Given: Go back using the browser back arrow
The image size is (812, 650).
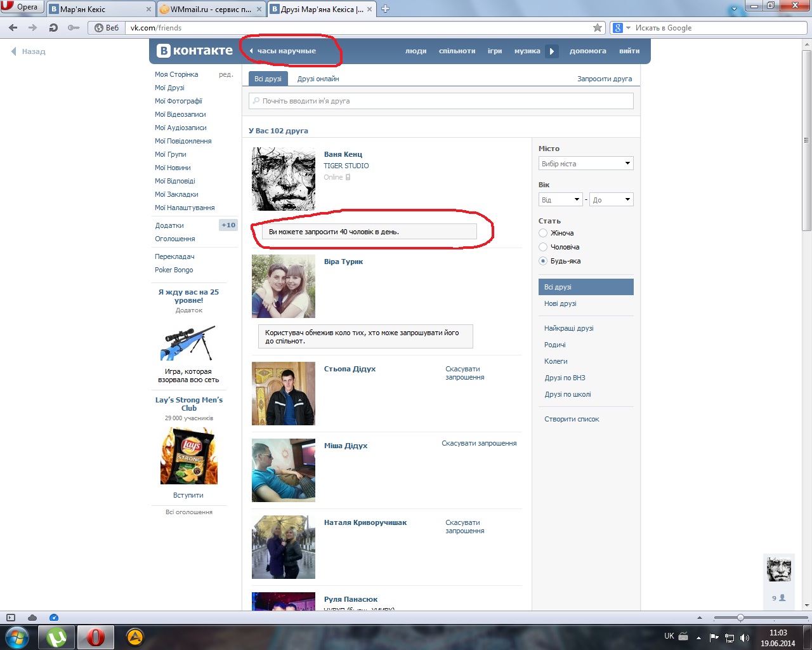Looking at the screenshot, I should [x=13, y=28].
